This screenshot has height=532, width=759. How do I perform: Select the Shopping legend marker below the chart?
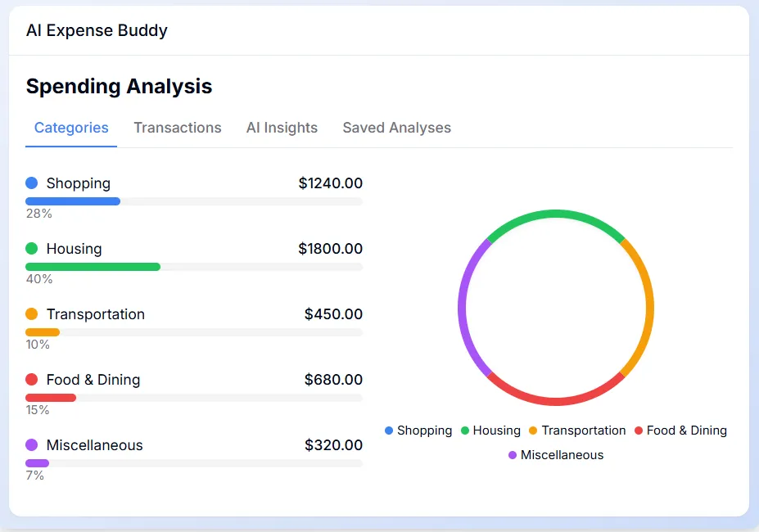[x=388, y=430]
